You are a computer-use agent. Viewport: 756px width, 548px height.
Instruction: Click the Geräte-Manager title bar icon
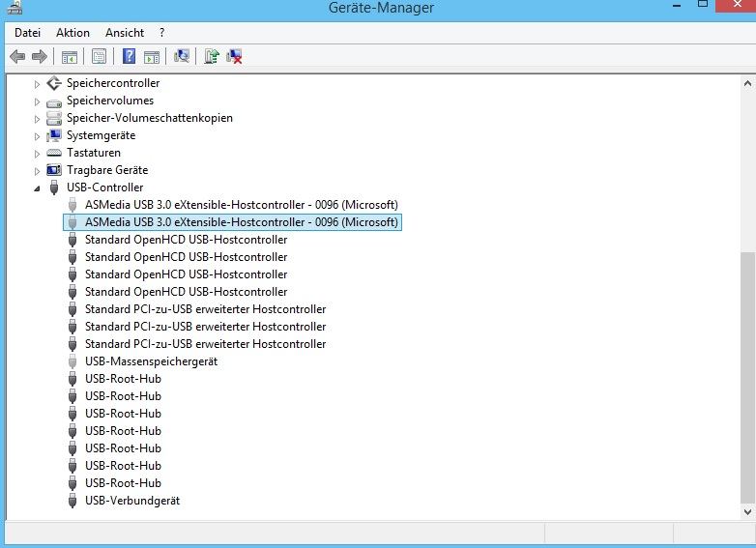point(15,6)
